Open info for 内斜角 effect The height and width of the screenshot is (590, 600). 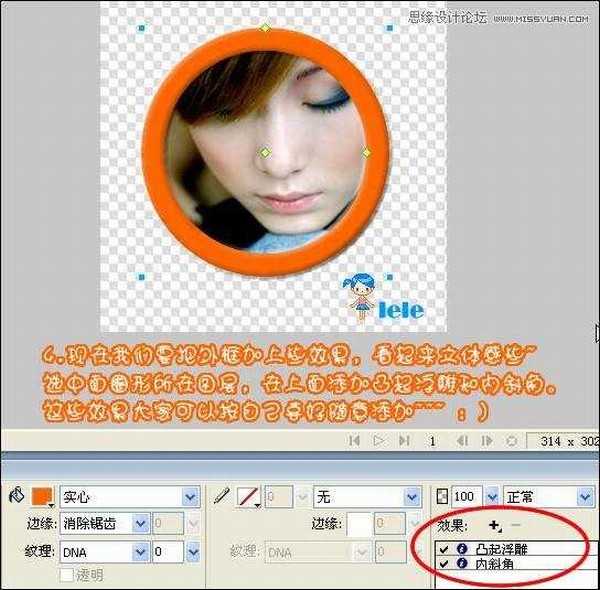click(462, 563)
